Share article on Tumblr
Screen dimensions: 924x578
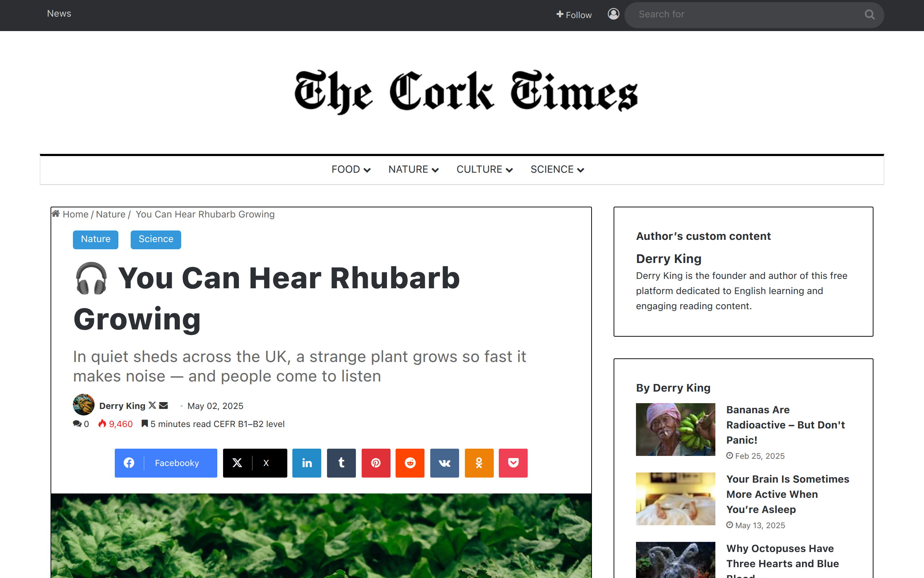tap(341, 463)
